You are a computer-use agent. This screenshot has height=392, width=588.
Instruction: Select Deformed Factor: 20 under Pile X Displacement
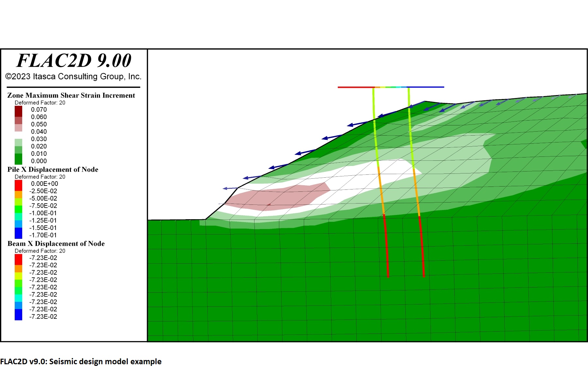tap(40, 177)
